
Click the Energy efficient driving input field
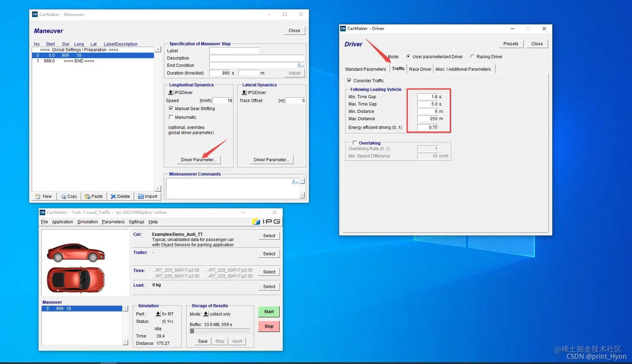(x=428, y=127)
